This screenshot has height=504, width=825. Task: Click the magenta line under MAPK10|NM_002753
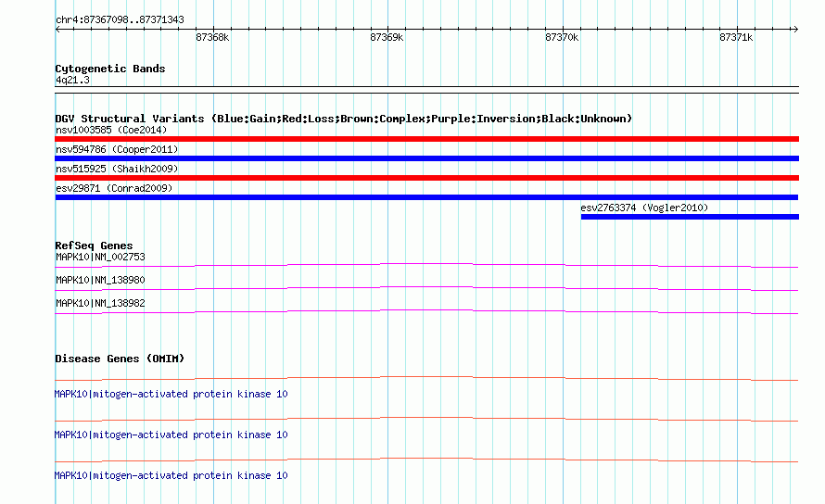point(426,265)
